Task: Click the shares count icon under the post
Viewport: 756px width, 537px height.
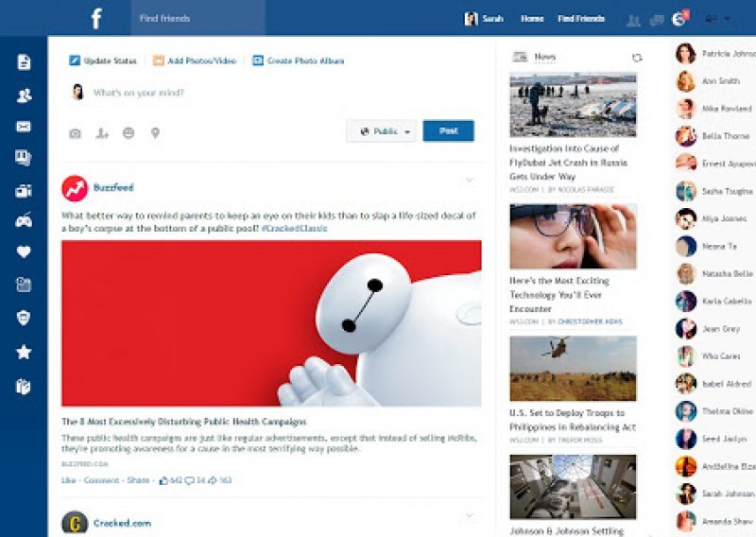Action: [213, 480]
